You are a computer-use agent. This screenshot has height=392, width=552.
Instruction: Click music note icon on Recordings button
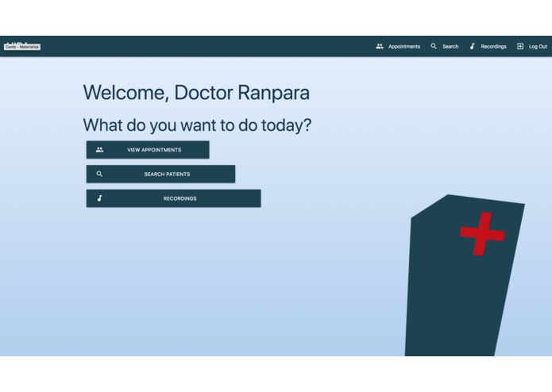click(x=99, y=198)
